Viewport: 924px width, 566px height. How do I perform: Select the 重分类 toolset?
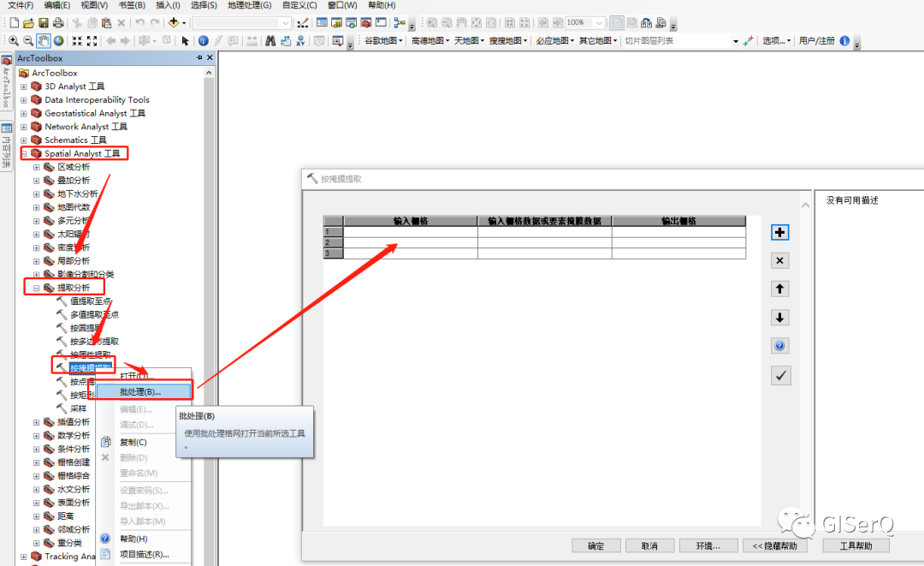[x=69, y=543]
